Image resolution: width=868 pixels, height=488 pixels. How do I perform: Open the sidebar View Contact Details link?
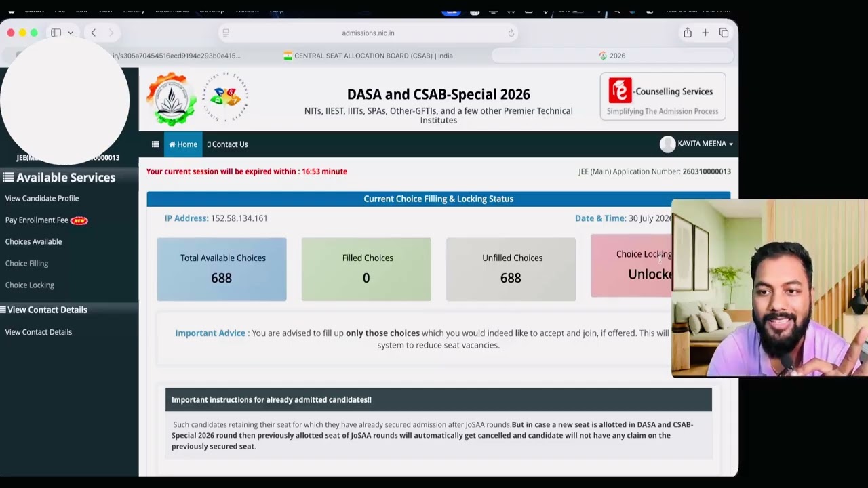click(38, 332)
